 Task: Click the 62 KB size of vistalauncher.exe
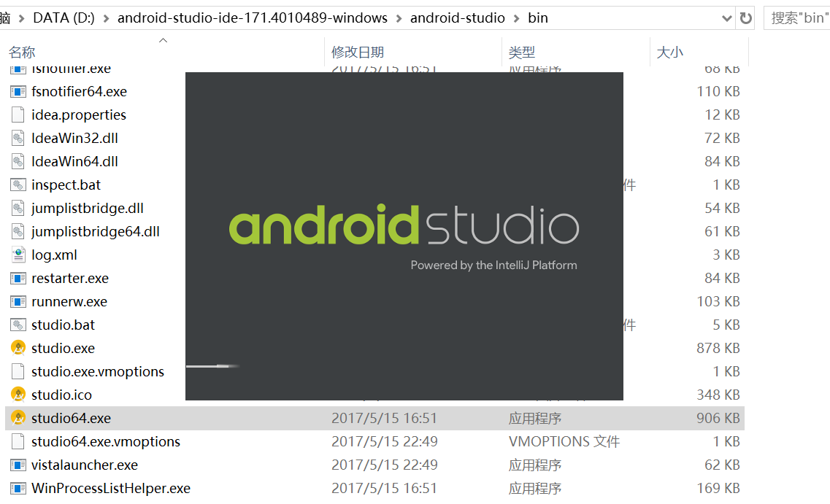(722, 465)
